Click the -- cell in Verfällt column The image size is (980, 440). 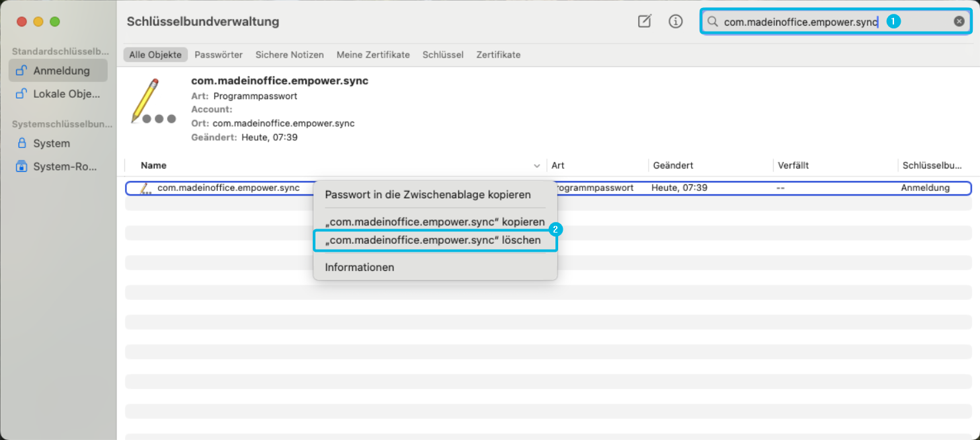coord(781,188)
